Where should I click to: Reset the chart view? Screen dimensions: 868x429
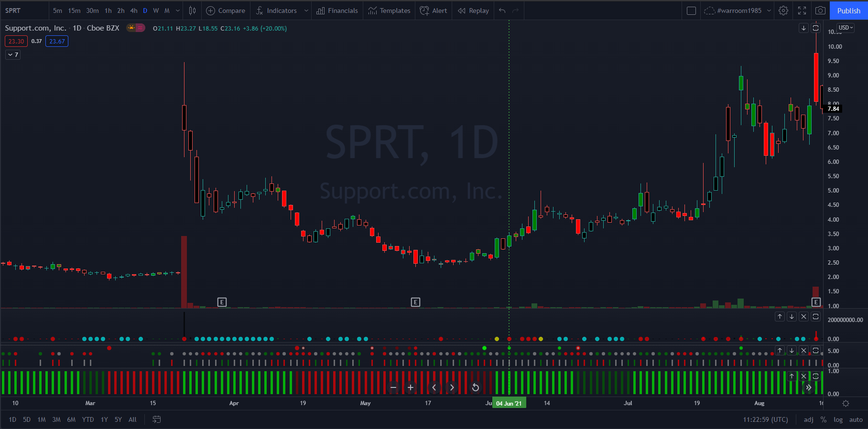click(x=475, y=387)
